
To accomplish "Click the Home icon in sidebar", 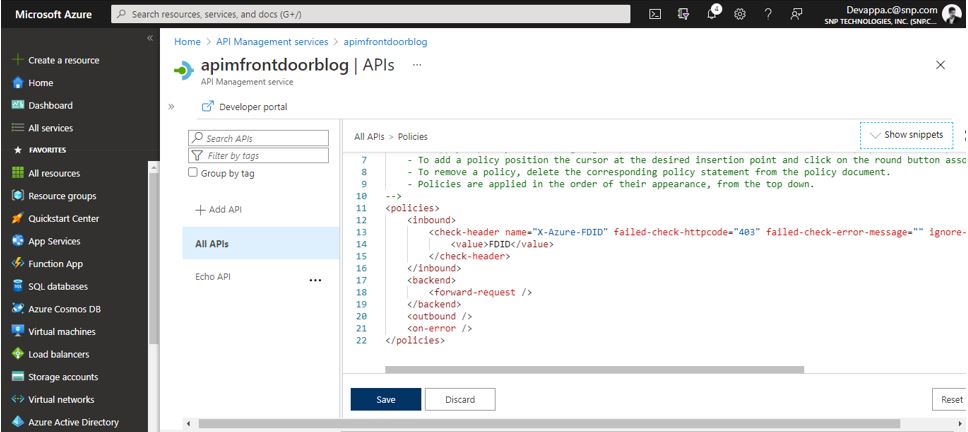I will point(18,83).
